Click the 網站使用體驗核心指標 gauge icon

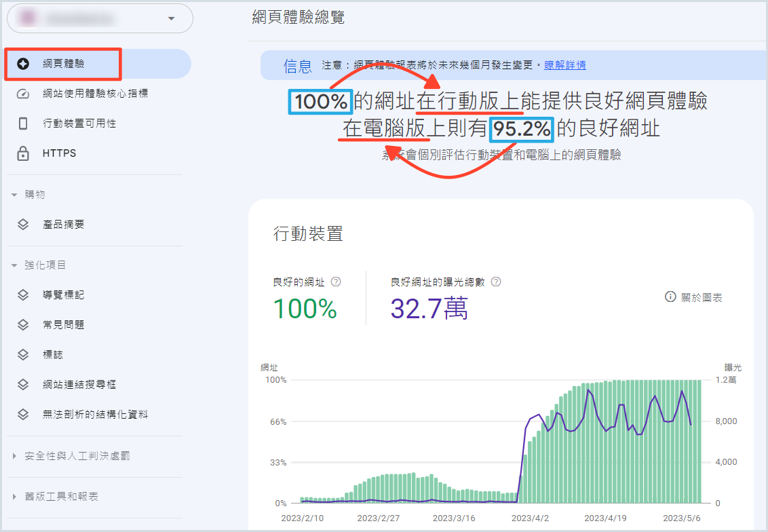tap(23, 94)
